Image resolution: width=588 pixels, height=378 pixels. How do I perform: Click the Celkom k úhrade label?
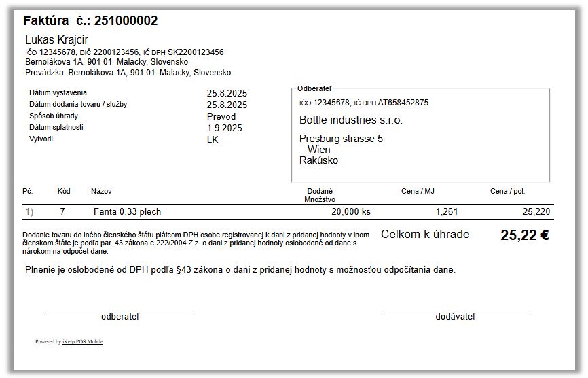tap(424, 235)
